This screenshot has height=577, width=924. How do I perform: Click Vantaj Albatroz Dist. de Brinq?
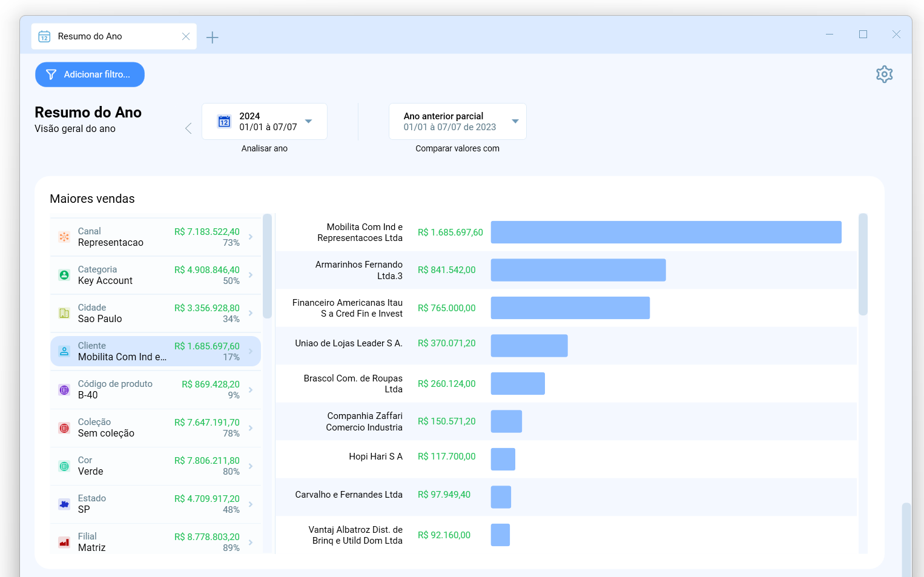click(x=355, y=535)
